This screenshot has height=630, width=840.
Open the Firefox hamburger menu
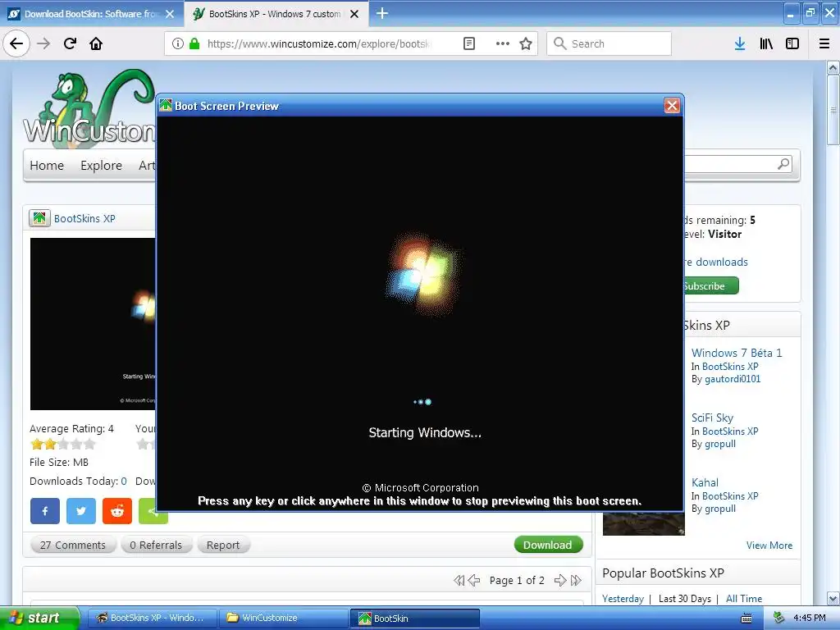pyautogui.click(x=824, y=43)
